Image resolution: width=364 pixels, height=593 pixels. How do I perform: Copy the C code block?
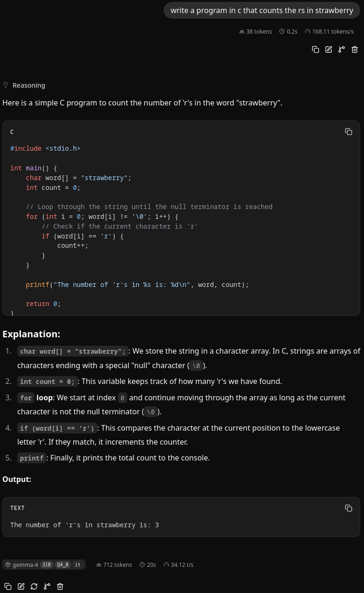tap(349, 132)
